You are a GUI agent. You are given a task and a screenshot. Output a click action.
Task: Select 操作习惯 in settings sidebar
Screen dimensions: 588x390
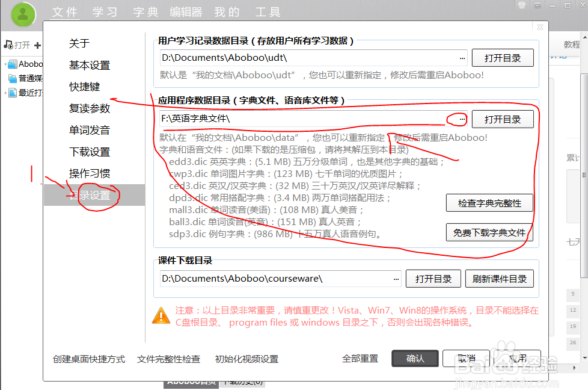click(x=90, y=173)
